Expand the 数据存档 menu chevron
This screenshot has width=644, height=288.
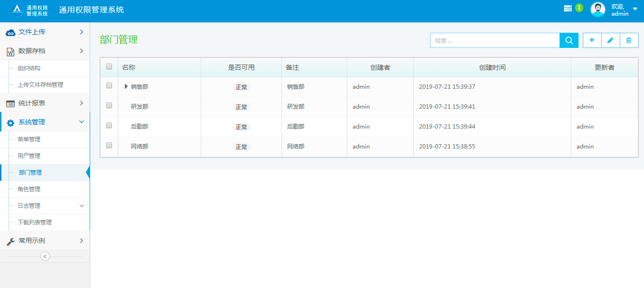click(x=82, y=51)
